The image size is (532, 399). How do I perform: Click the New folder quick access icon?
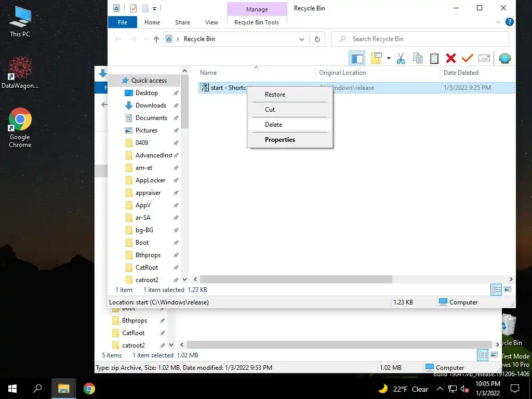pyautogui.click(x=145, y=8)
